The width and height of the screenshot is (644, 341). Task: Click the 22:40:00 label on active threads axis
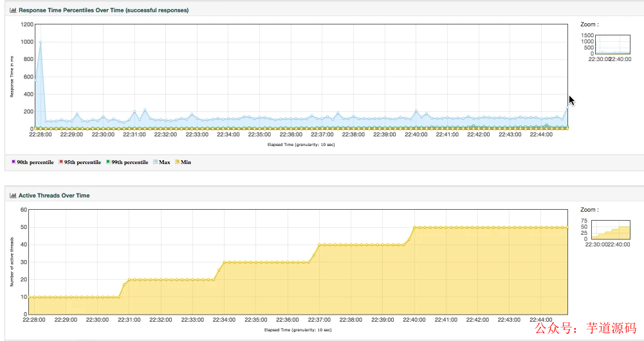414,320
